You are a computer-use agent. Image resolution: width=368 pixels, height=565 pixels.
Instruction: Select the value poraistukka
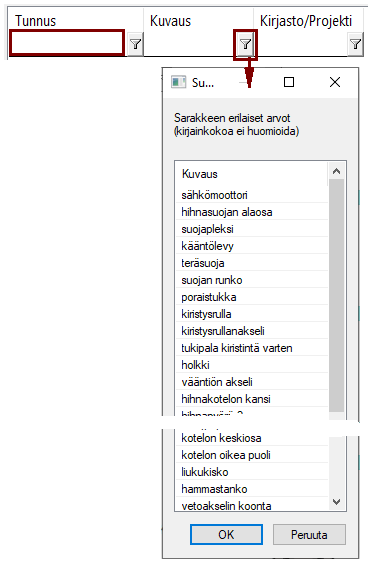click(252, 297)
